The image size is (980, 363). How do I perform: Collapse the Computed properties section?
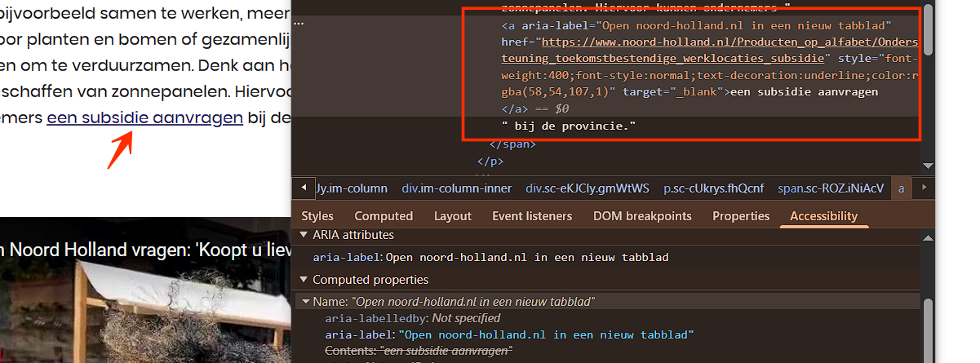point(301,280)
